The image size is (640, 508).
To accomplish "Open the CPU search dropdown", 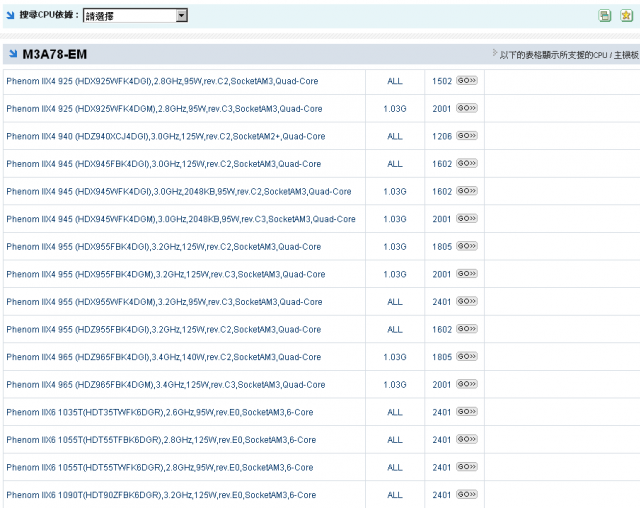I will (135, 16).
